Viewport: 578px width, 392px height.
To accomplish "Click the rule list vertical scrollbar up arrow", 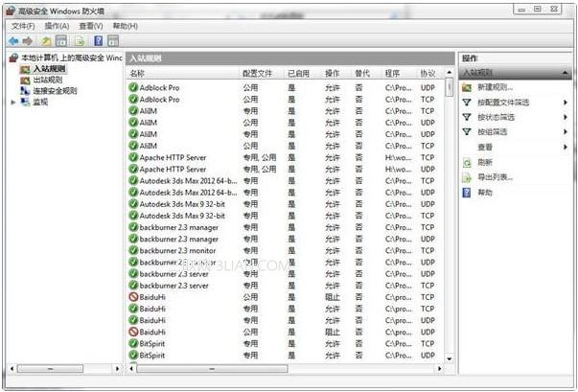I will pos(449,72).
